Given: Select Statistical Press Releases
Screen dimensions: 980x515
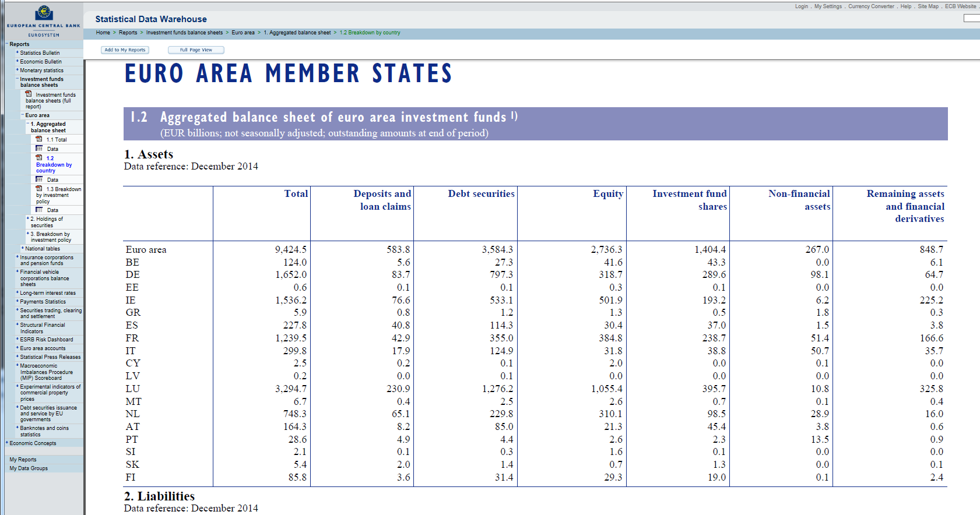Looking at the screenshot, I should click(50, 357).
